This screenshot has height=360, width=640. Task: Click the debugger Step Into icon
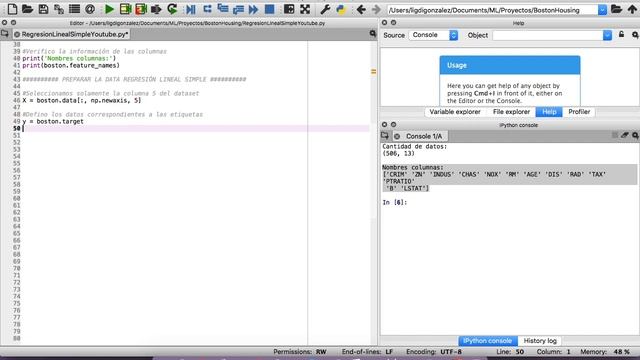pyautogui.click(x=223, y=9)
